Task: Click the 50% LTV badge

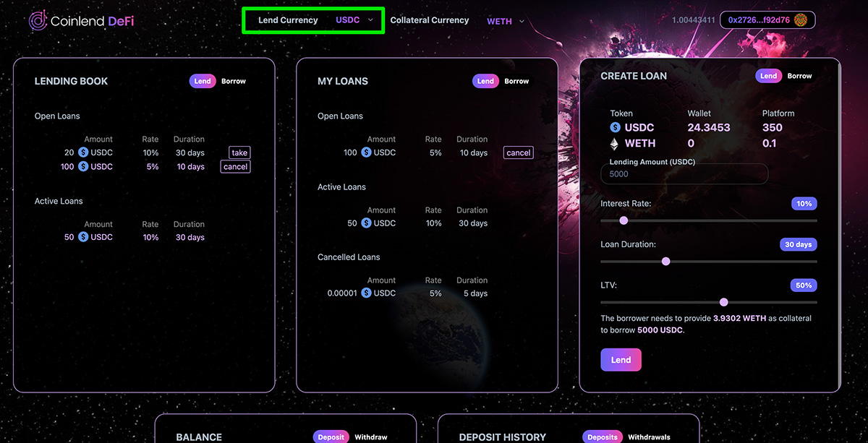Action: point(804,285)
